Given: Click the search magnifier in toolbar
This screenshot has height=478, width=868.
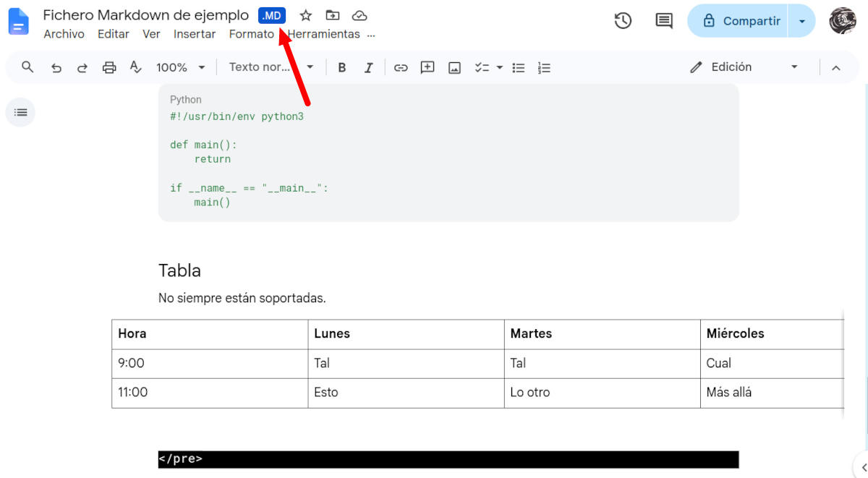Looking at the screenshot, I should click(x=27, y=67).
